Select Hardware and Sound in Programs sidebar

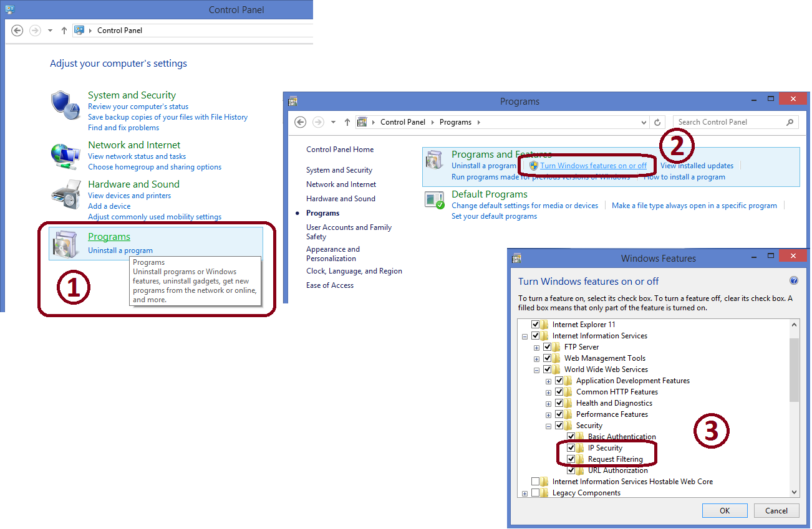[341, 199]
